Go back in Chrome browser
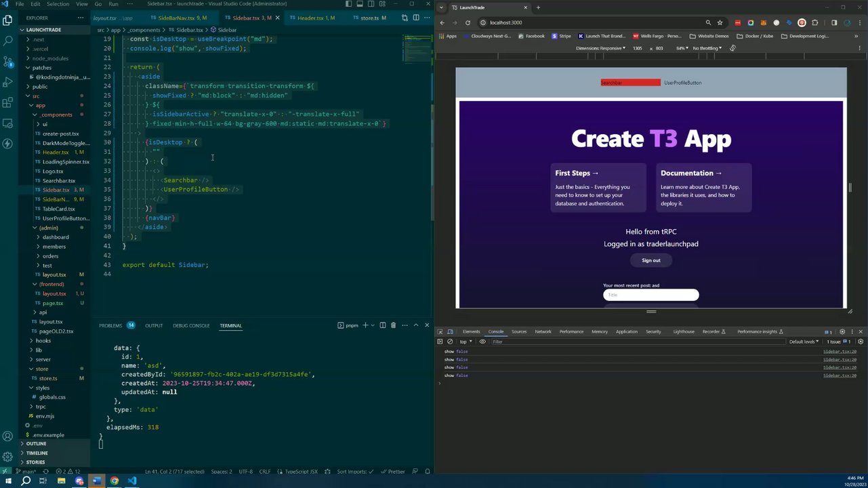 [x=442, y=22]
